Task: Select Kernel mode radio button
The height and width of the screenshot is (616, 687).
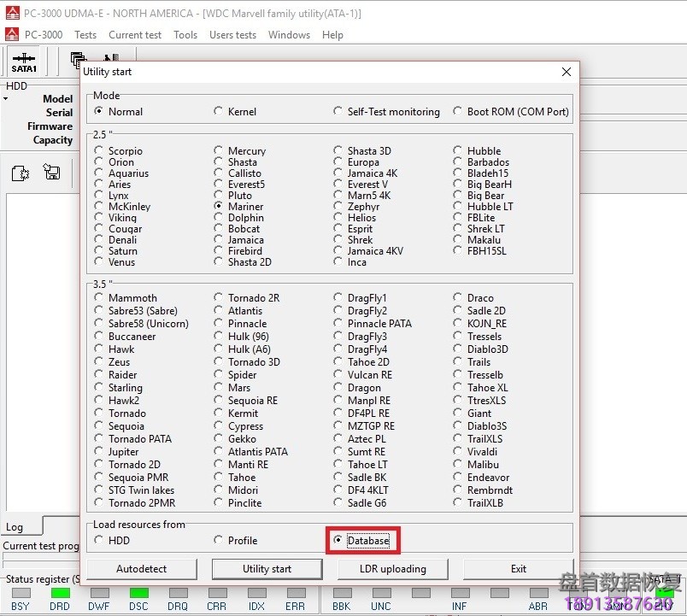Action: coord(219,112)
